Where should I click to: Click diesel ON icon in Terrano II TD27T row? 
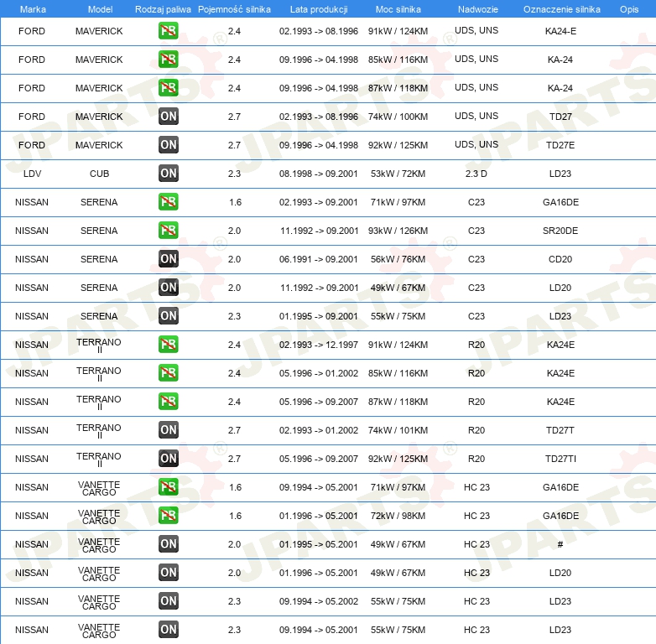click(168, 430)
